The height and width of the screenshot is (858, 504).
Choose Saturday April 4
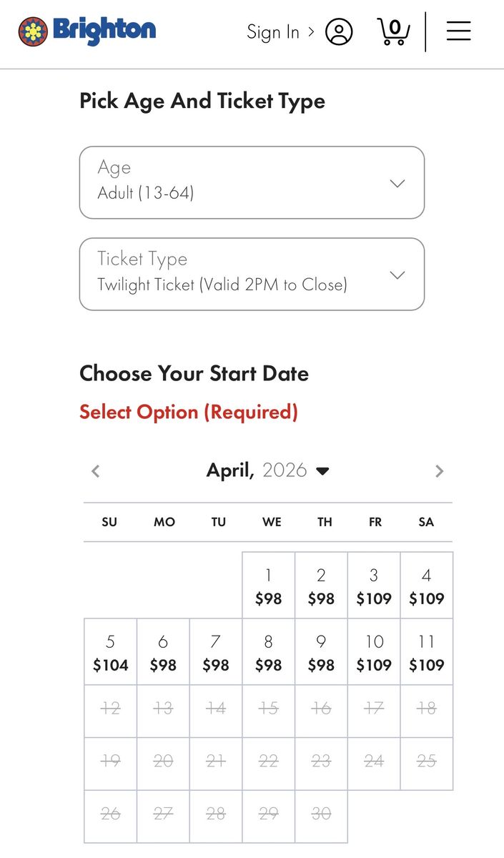[x=426, y=586]
